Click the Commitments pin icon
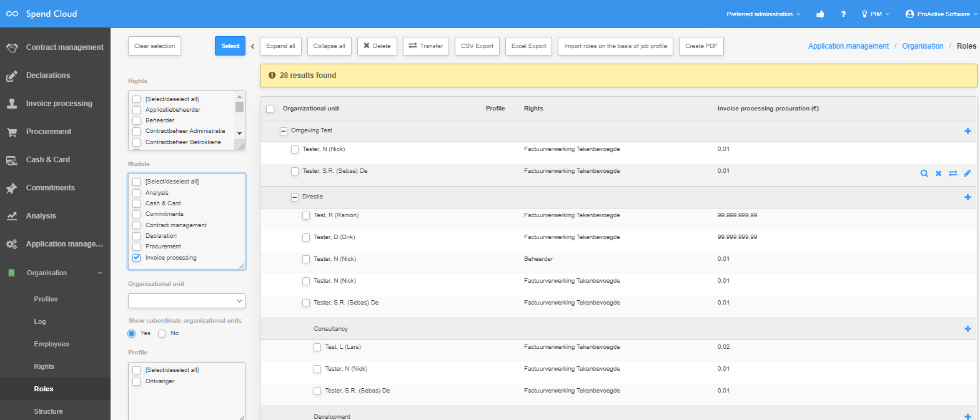The height and width of the screenshot is (420, 980). tap(12, 188)
